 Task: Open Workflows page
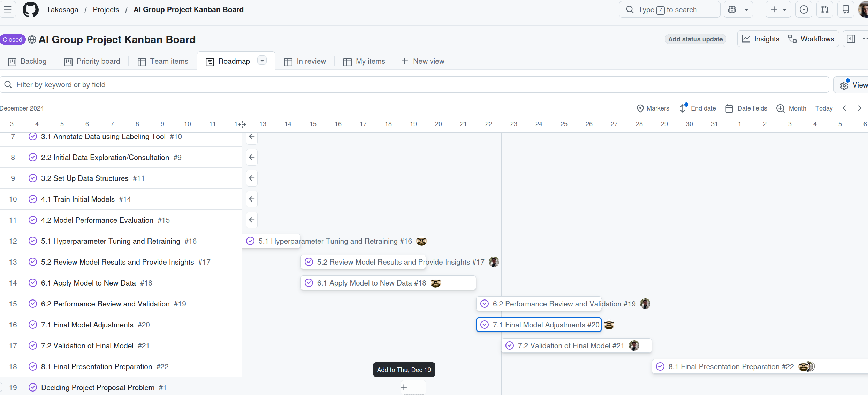coord(811,39)
